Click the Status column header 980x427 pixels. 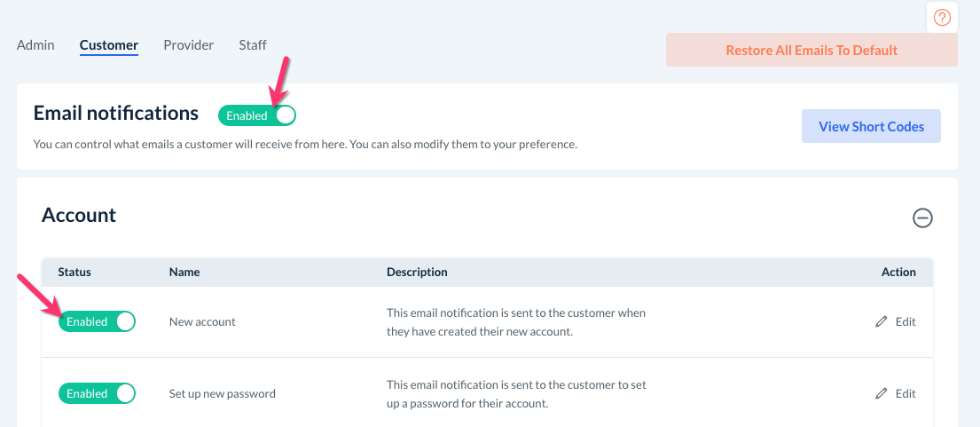pyautogui.click(x=74, y=272)
